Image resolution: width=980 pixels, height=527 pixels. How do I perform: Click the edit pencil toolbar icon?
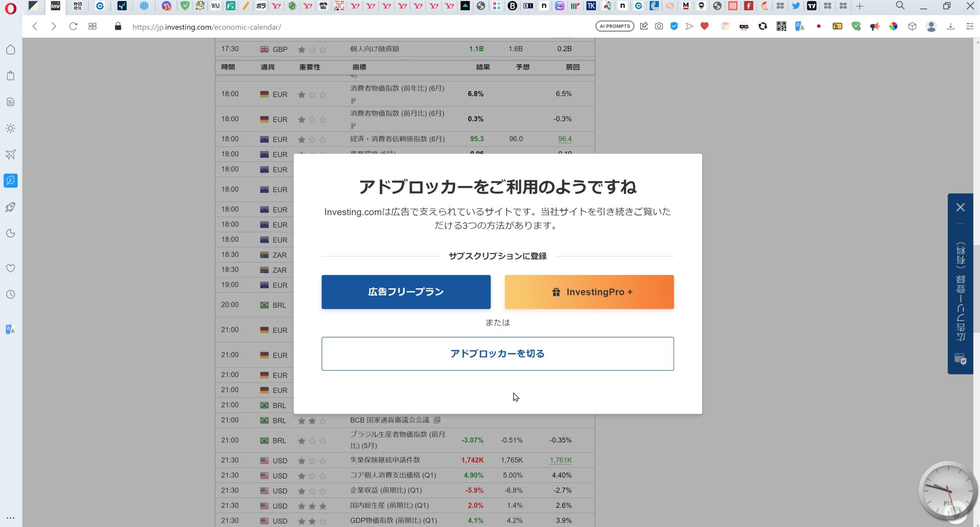coord(644,26)
